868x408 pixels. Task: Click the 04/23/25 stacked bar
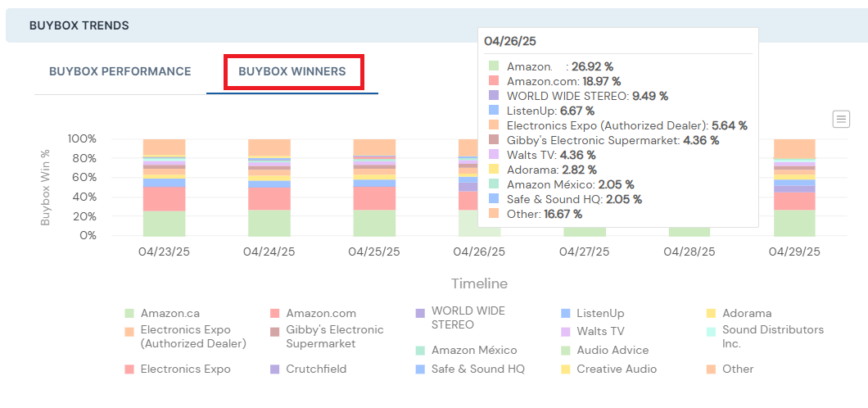click(164, 188)
